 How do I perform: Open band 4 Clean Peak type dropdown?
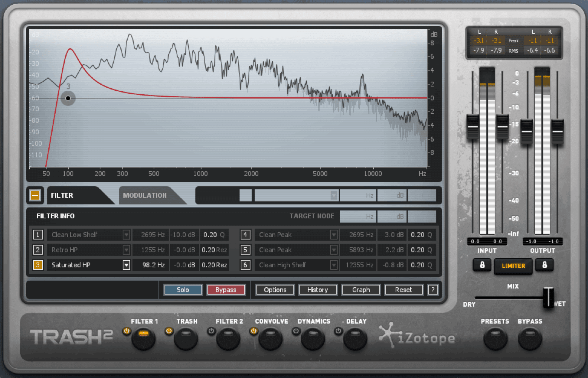[x=334, y=235]
